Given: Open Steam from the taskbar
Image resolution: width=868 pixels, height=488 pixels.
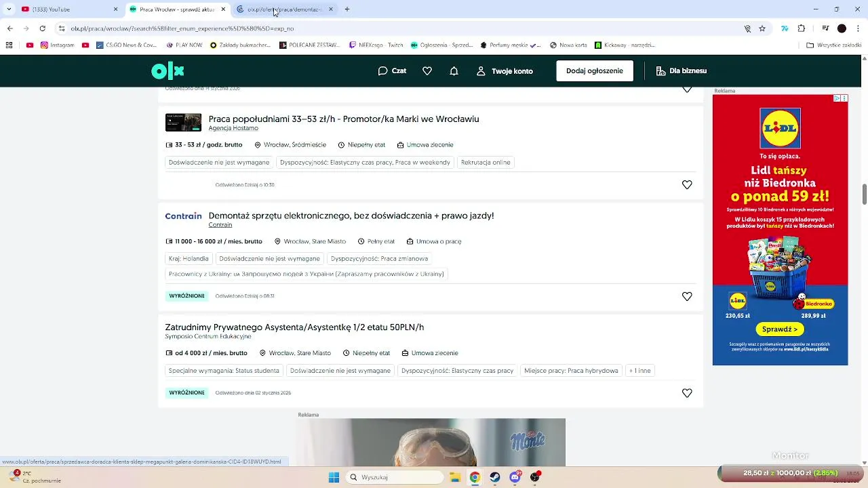Looking at the screenshot, I should tap(495, 477).
